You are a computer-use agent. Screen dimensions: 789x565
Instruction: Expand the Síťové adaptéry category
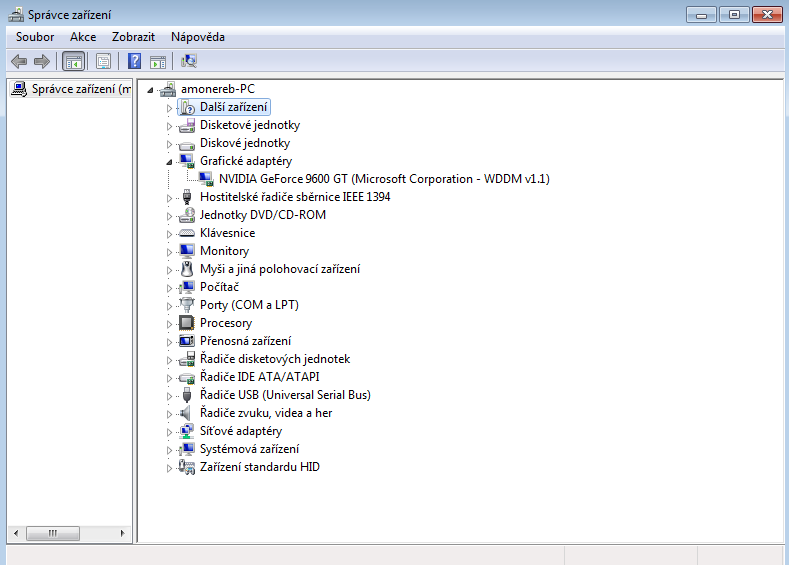(170, 432)
